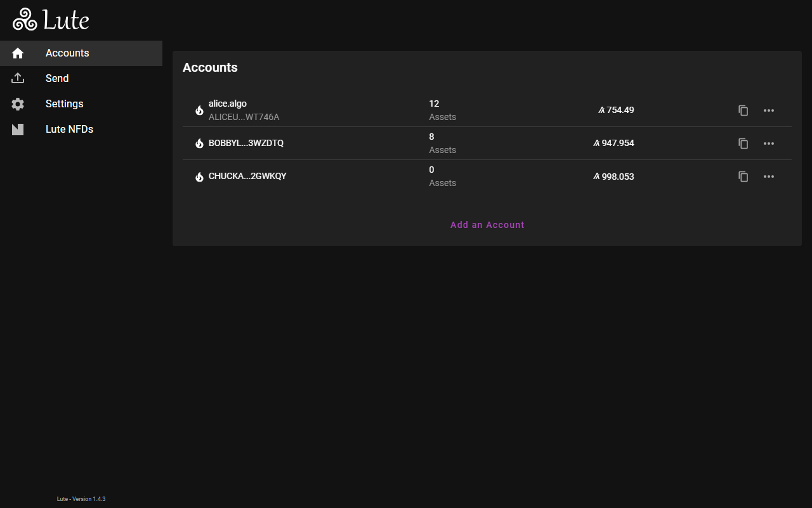Click the Settings gear icon

coord(18,104)
